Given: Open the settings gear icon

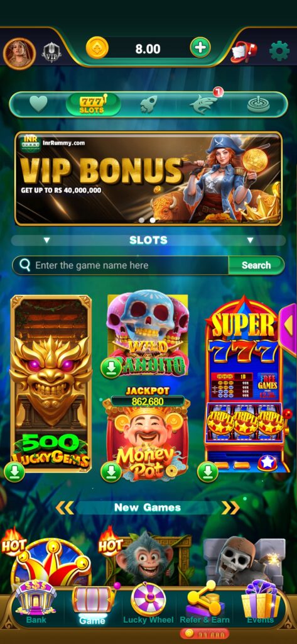Looking at the screenshot, I should (x=279, y=52).
